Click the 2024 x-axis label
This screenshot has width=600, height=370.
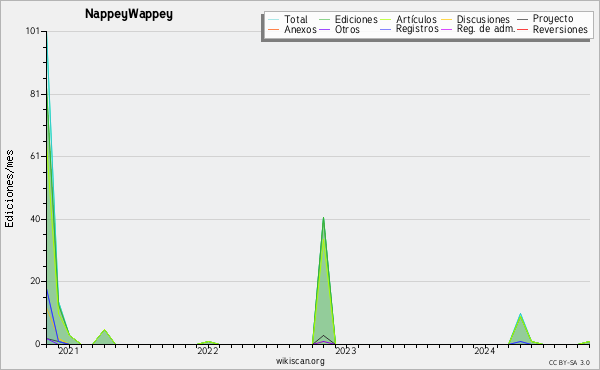click(484, 350)
